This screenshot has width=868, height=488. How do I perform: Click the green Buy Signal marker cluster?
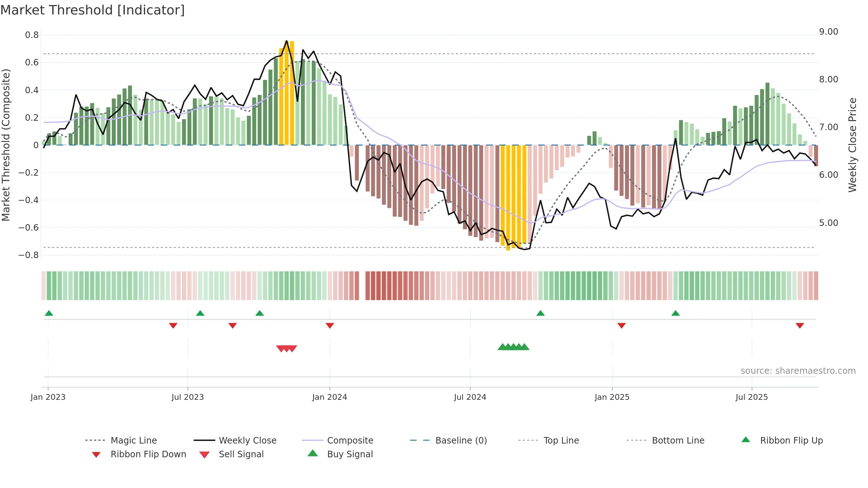[513, 347]
